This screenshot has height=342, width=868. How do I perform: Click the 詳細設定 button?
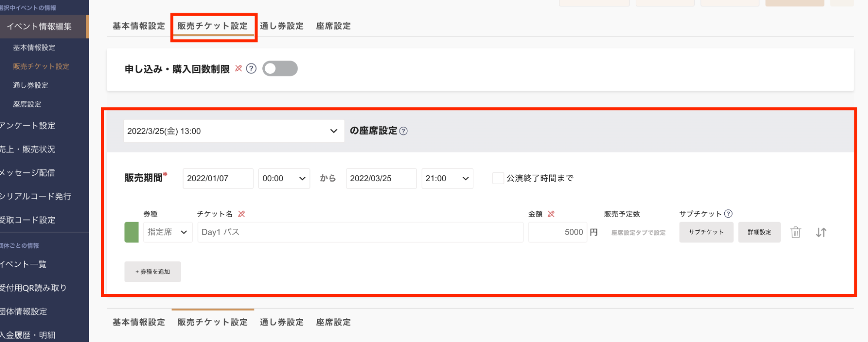pos(759,232)
